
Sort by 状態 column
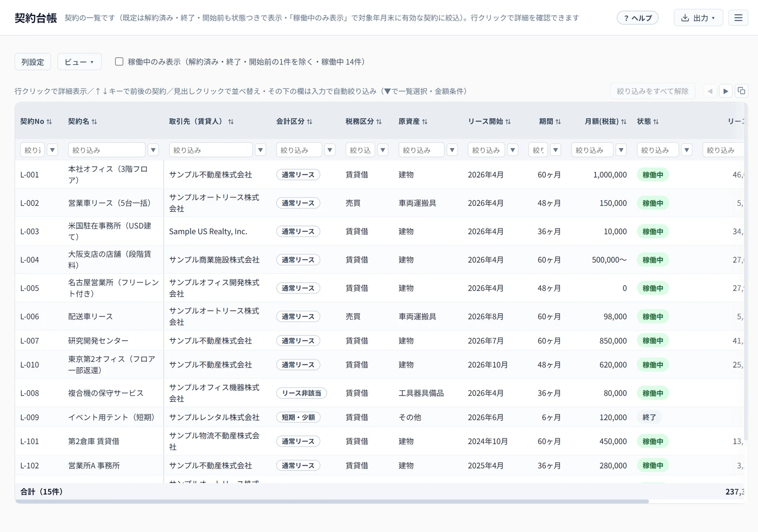(648, 121)
